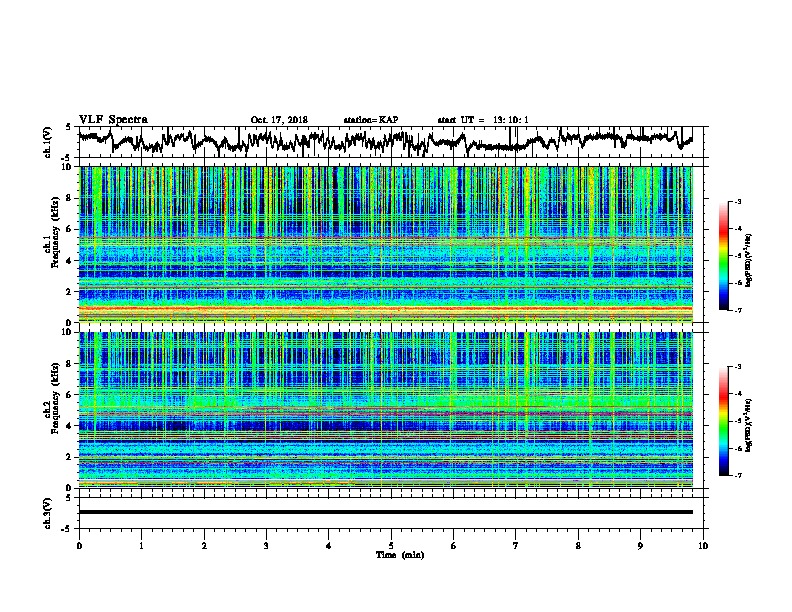Click the ch.2 spectrogram colorbar
The width and height of the screenshot is (792, 612).
pos(723,421)
